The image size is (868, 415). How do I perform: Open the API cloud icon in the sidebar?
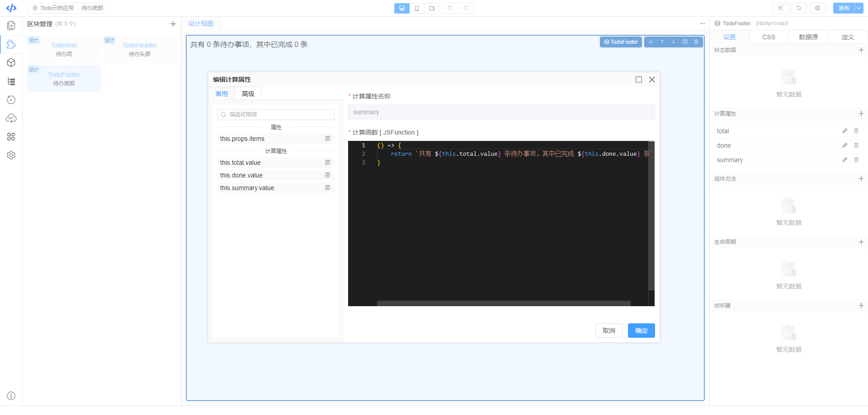point(11,118)
